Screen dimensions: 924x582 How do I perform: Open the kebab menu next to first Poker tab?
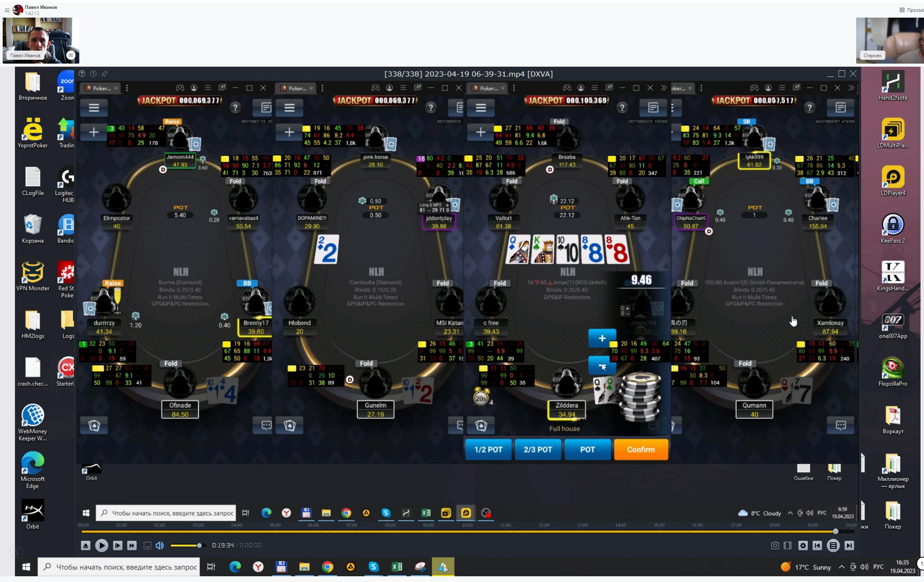click(x=127, y=88)
